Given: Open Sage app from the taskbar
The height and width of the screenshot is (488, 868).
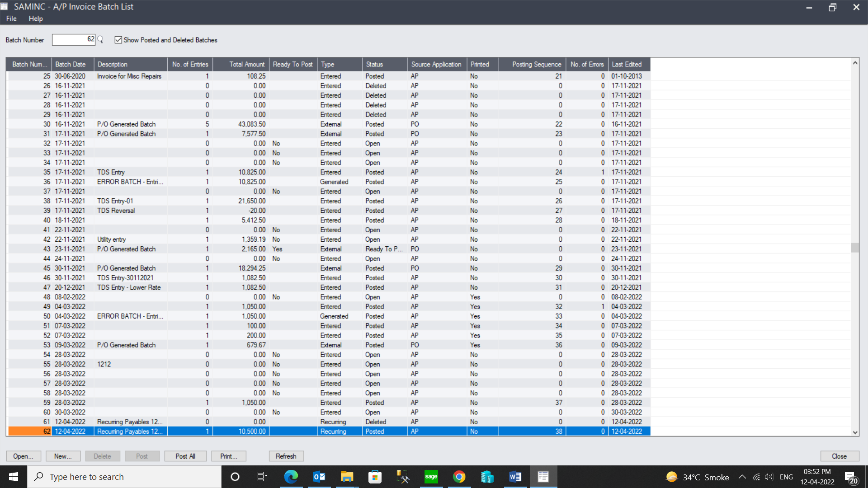Looking at the screenshot, I should [x=431, y=477].
